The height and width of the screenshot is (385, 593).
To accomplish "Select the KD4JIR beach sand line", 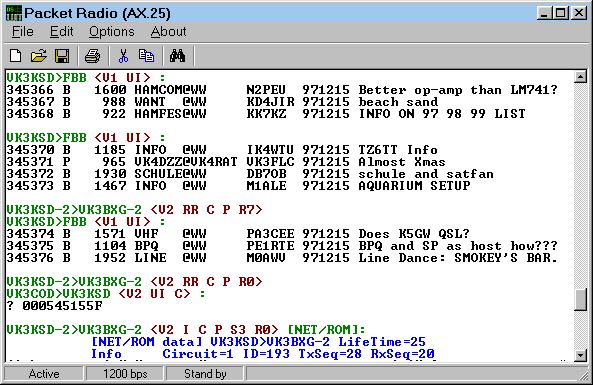I will (x=222, y=102).
